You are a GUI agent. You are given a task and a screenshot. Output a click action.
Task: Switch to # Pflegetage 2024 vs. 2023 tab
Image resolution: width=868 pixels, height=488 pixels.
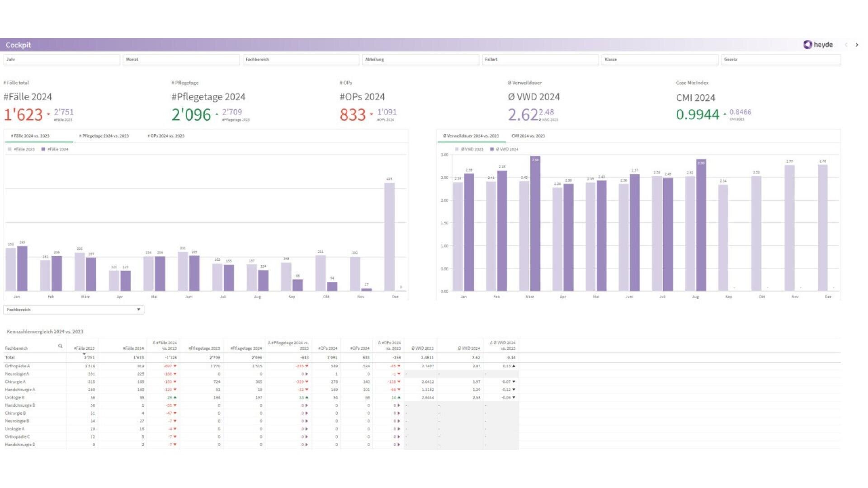[x=104, y=136]
